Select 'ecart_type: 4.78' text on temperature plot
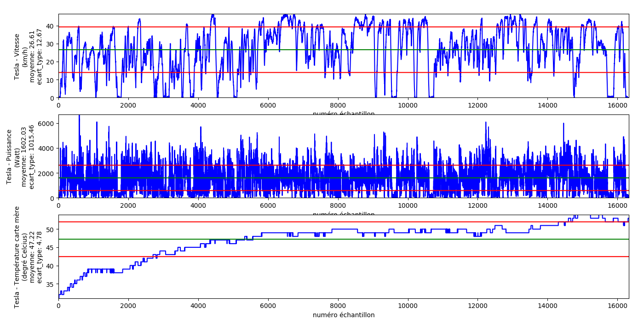This screenshot has height=325, width=644. (x=39, y=257)
